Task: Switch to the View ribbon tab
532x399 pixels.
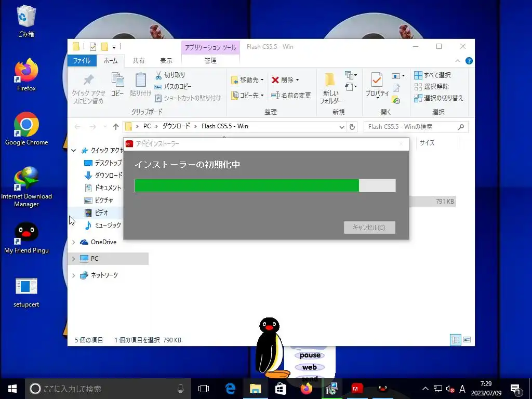Action: tap(166, 61)
